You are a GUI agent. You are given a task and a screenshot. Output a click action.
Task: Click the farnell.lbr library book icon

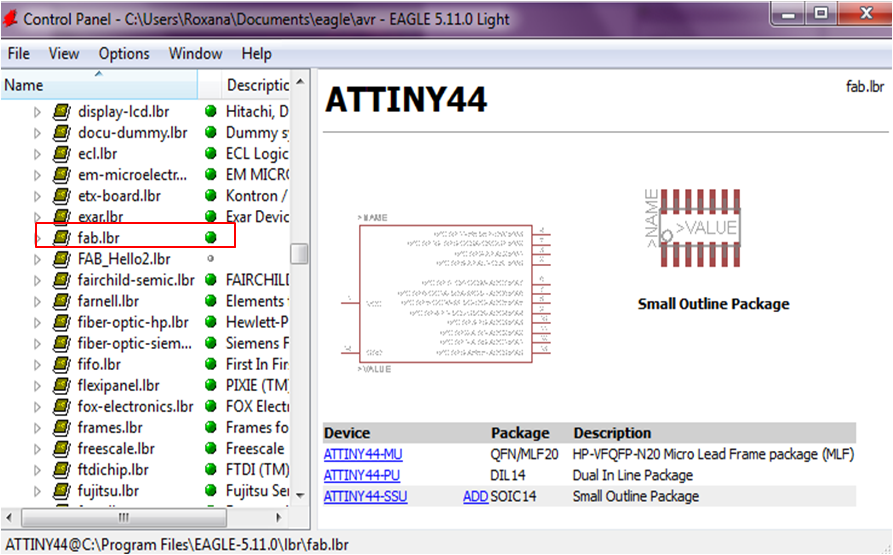[x=62, y=301]
